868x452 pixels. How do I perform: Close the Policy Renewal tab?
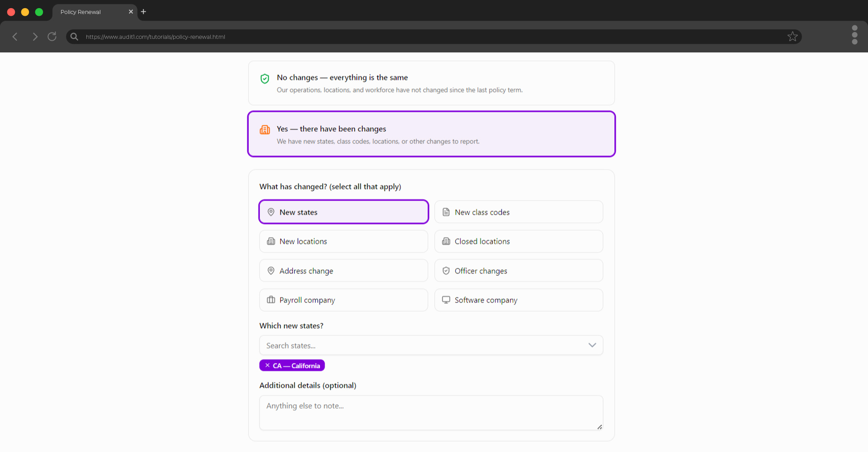coord(131,12)
